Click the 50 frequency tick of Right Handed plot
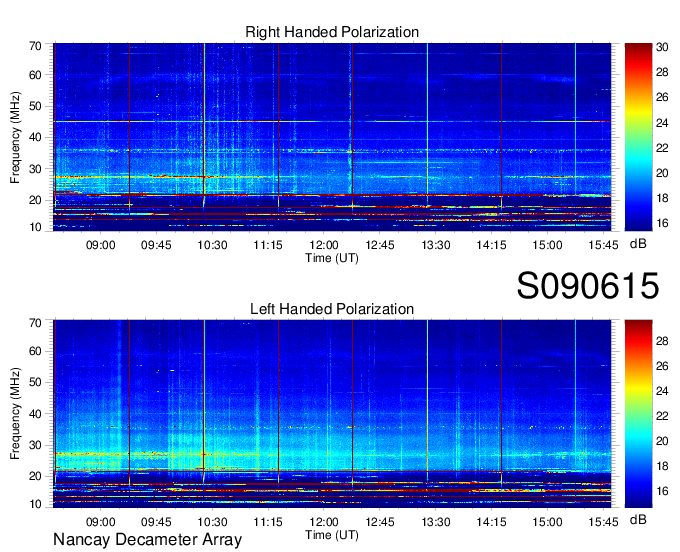680x552 pixels. (x=36, y=106)
